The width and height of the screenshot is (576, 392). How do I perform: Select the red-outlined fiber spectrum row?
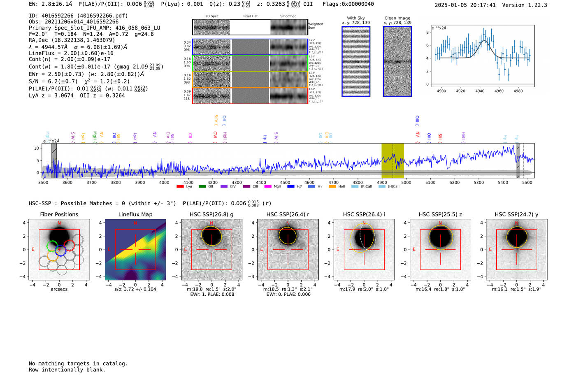(x=250, y=95)
